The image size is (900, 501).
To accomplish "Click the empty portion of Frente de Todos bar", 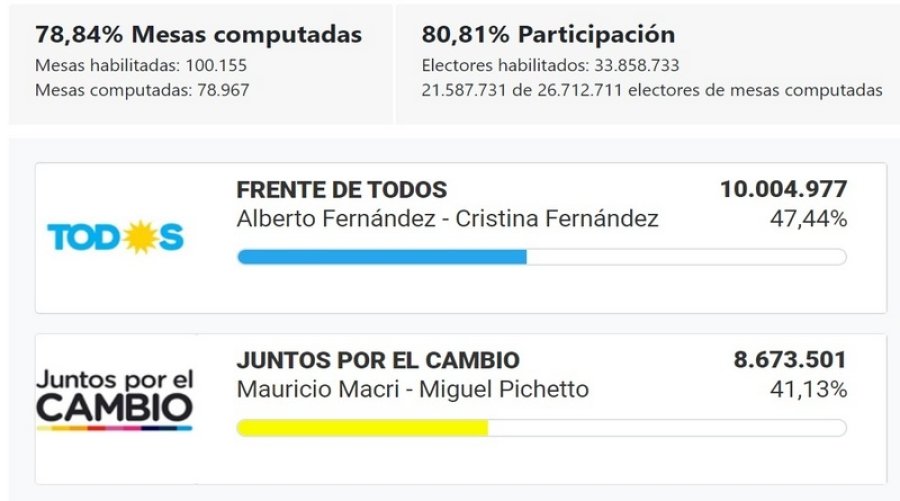I will (686, 257).
